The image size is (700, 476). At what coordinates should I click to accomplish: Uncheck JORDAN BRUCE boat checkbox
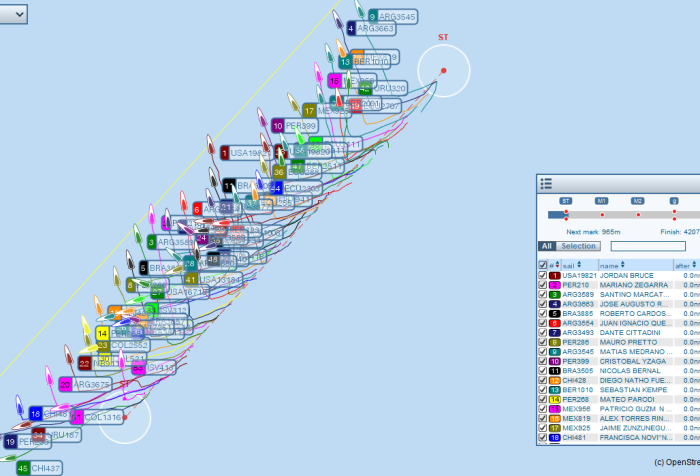tap(543, 275)
